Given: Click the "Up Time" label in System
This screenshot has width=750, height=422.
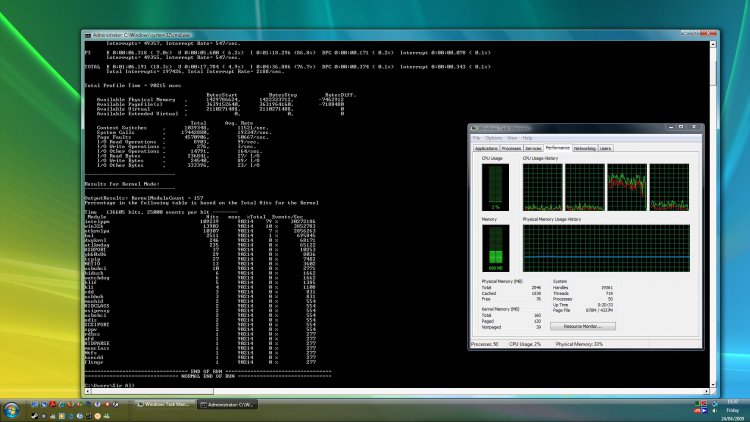Looking at the screenshot, I should pyautogui.click(x=560, y=305).
